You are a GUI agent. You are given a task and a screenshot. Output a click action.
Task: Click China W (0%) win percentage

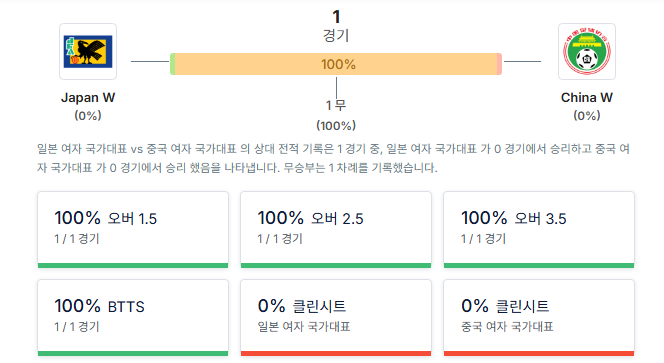coord(587,116)
